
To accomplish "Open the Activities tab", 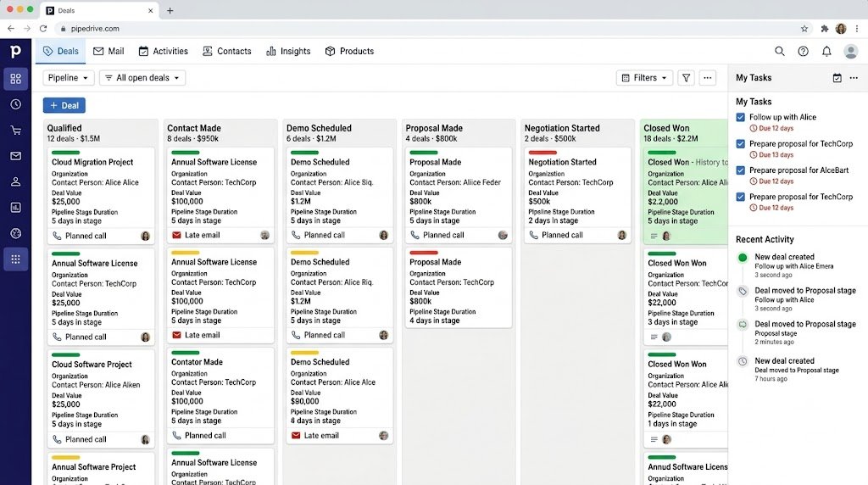I will click(164, 51).
